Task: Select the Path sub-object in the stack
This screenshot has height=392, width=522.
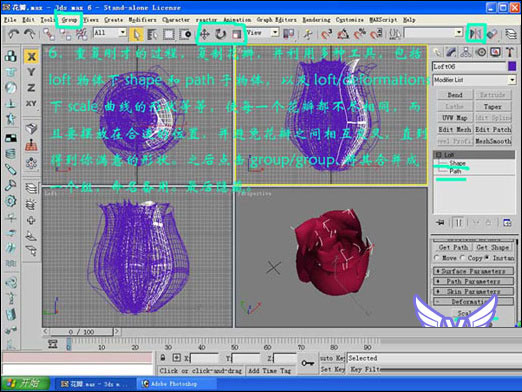Action: [x=455, y=171]
